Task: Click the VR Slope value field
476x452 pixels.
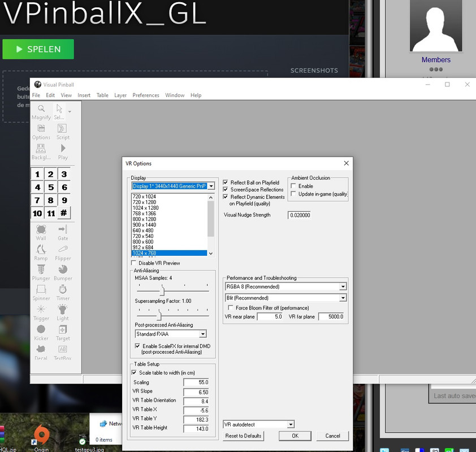Action: pos(196,392)
